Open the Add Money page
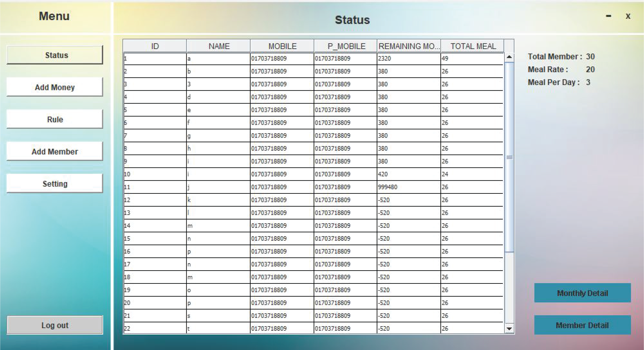 tap(55, 87)
